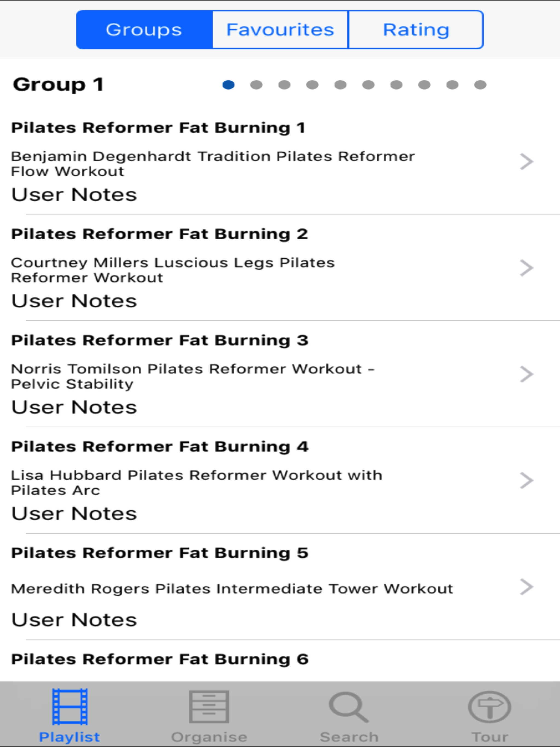Tap the Playlist film strip icon

(70, 707)
